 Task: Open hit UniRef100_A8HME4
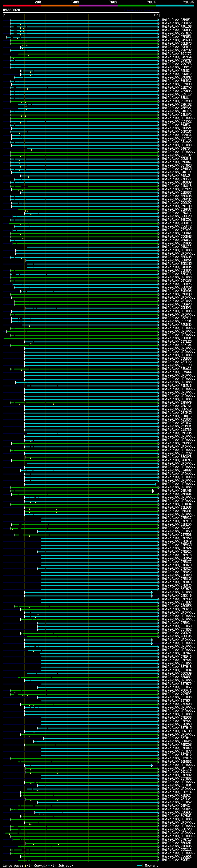coord(176,20)
